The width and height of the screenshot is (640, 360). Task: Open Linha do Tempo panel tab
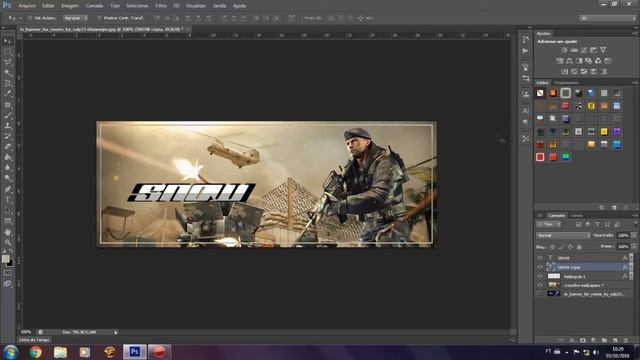coord(34,340)
